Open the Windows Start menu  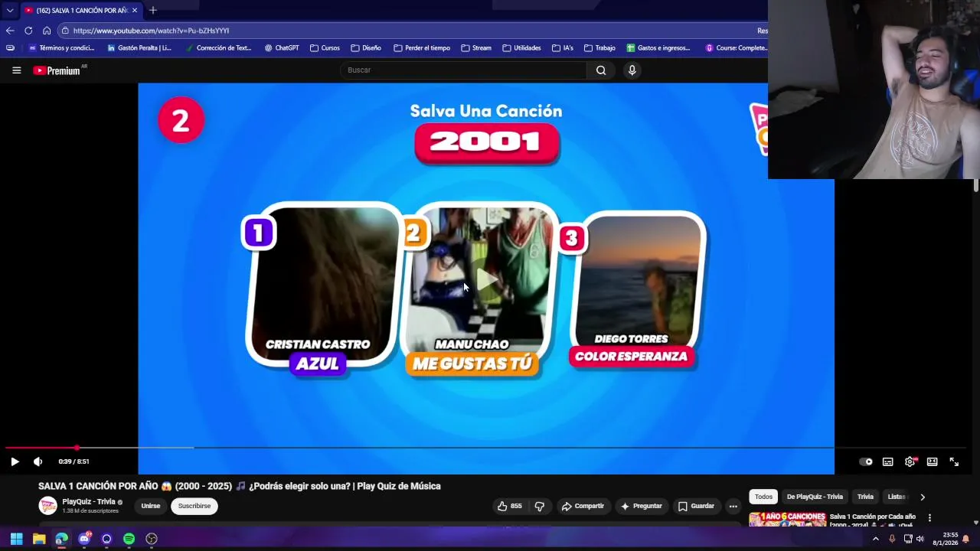pyautogui.click(x=16, y=539)
